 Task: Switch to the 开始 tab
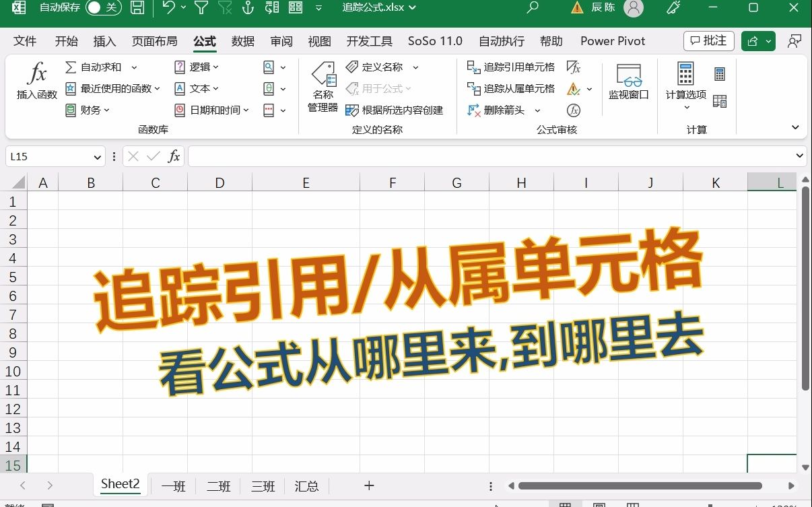pyautogui.click(x=66, y=41)
